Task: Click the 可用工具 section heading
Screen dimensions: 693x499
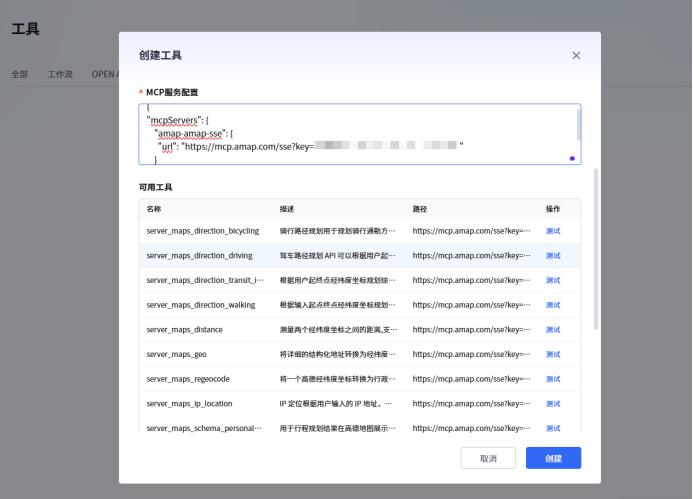Action: tap(156, 187)
